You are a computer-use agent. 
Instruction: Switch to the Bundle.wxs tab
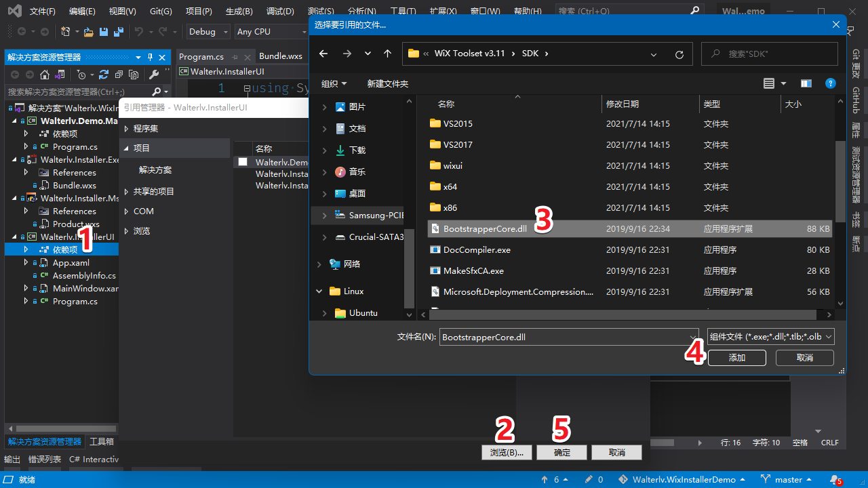[280, 56]
